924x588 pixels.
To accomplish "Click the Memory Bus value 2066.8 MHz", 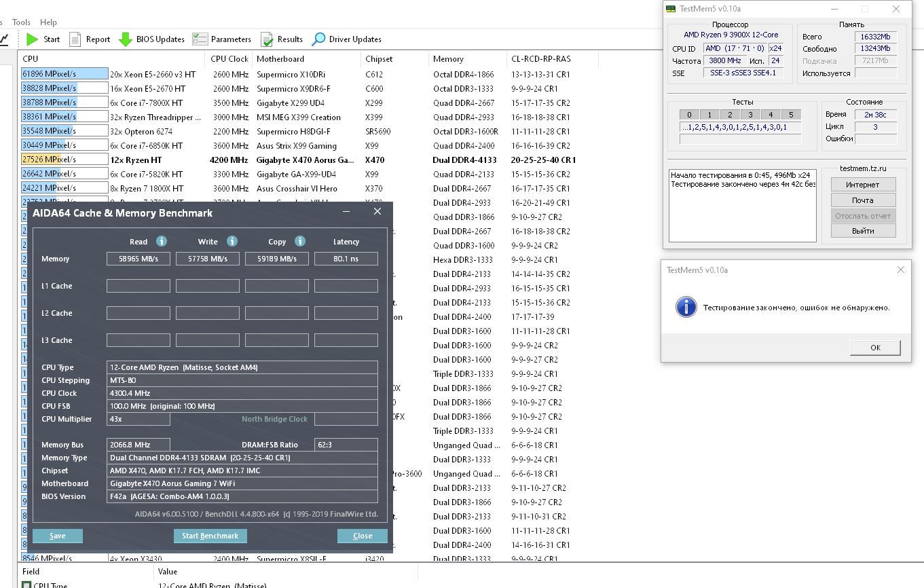I will 138,445.
